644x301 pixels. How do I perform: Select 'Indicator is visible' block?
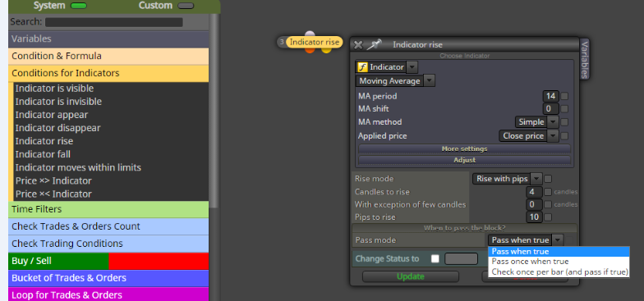54,89
